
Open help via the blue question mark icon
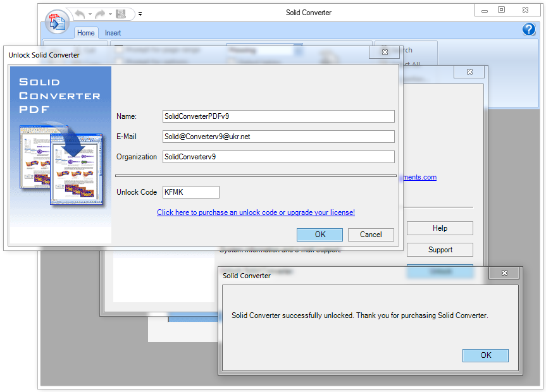[529, 30]
